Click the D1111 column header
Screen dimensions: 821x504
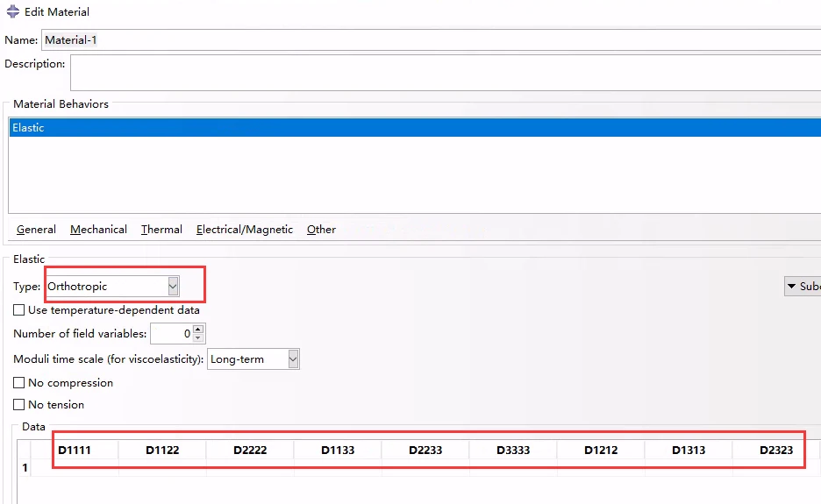pos(75,450)
